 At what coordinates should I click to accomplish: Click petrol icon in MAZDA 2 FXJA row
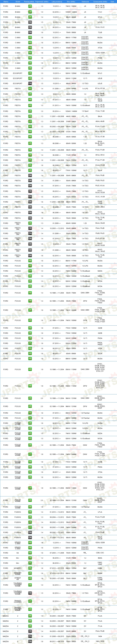coord(30,621)
